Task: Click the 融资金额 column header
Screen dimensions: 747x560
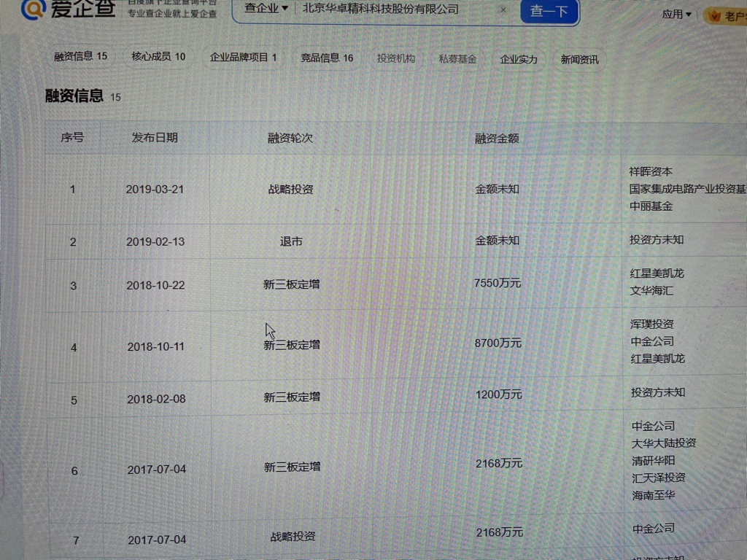Action: point(496,139)
